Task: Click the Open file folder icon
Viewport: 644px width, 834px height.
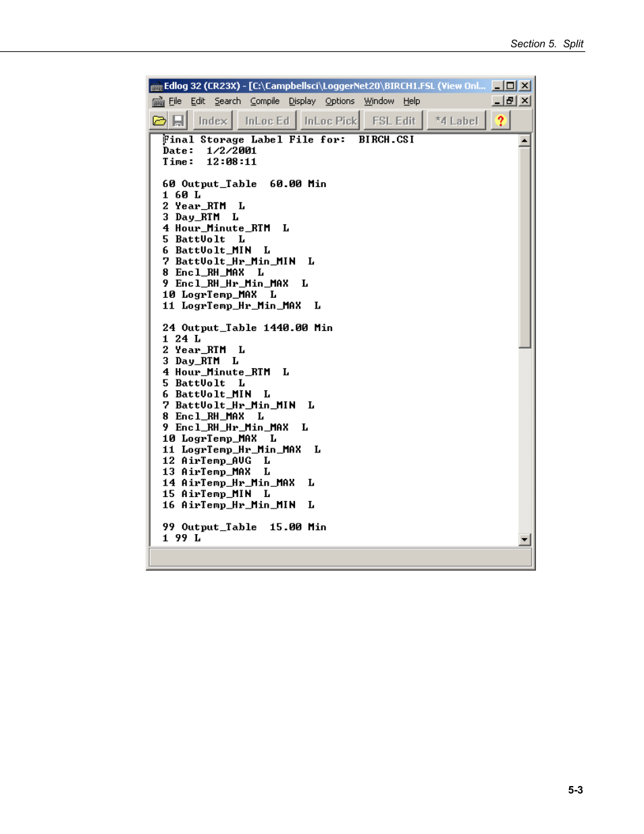Action: 159,121
